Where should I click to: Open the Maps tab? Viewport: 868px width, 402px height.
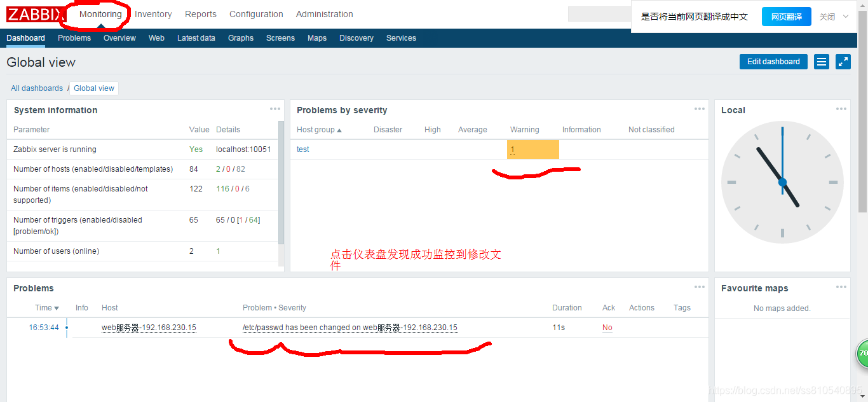pos(317,38)
